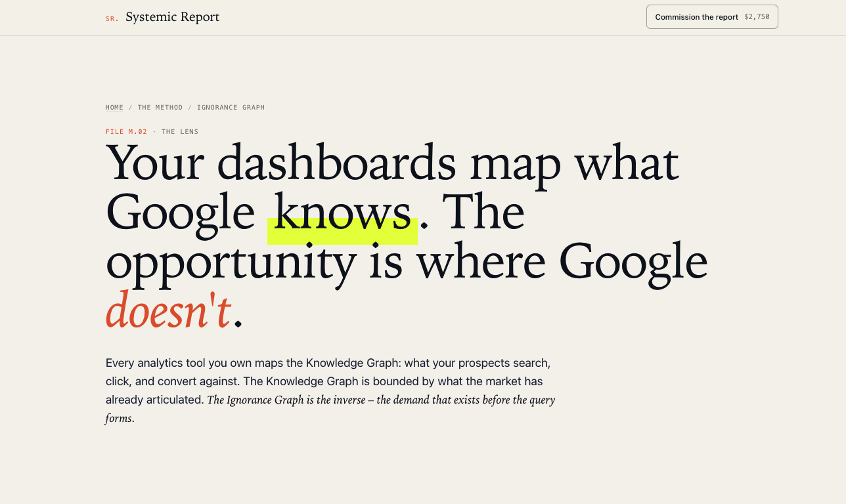Click the Systemic Report site logo
The width and height of the screenshot is (846, 504).
coord(162,17)
